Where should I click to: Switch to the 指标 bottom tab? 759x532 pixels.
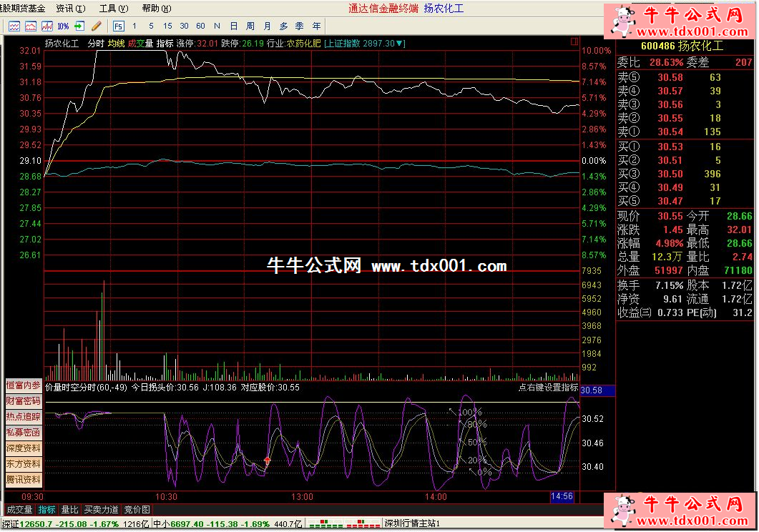[x=47, y=510]
